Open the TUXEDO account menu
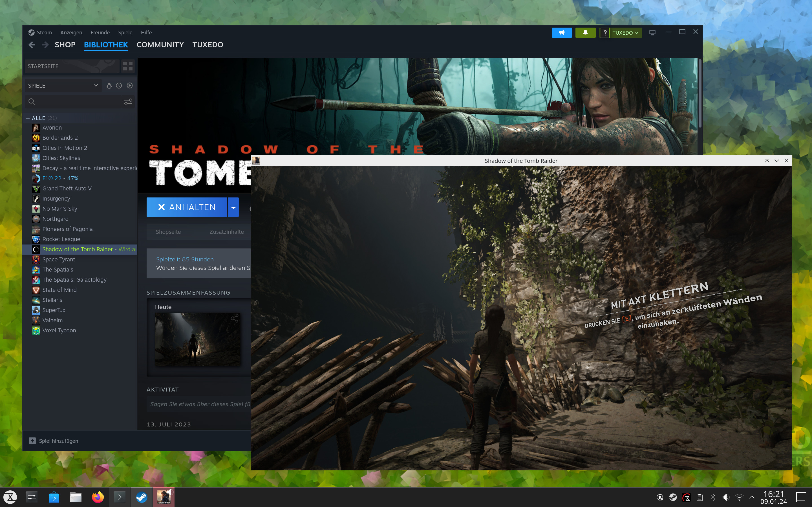Image resolution: width=812 pixels, height=507 pixels. 624,32
